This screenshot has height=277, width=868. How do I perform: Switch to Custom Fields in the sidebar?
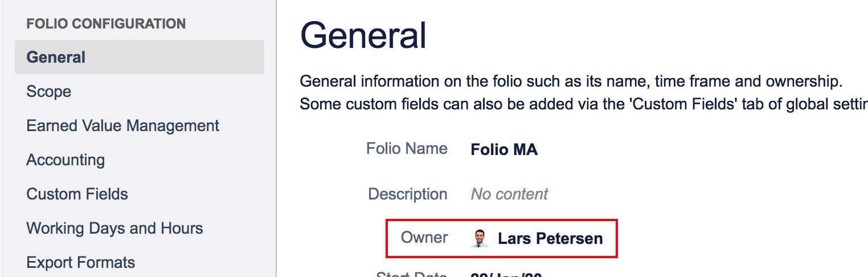[77, 194]
